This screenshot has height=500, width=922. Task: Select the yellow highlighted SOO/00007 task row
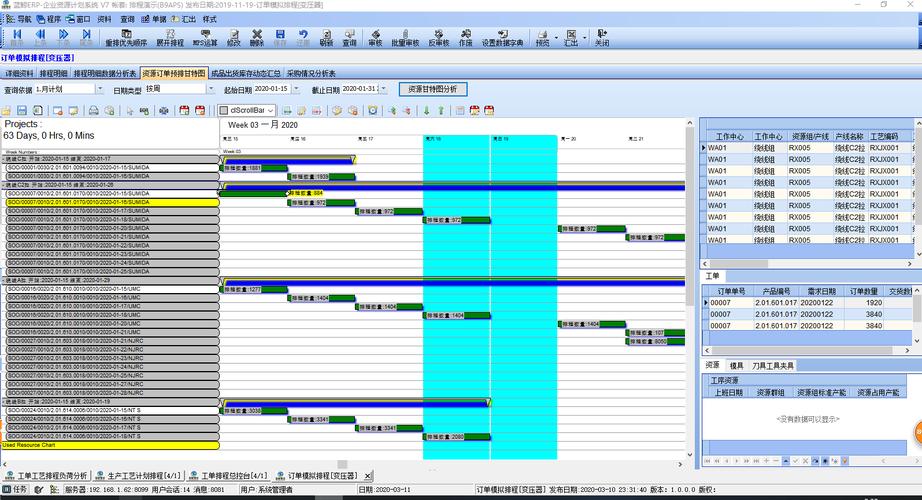[x=110, y=202]
